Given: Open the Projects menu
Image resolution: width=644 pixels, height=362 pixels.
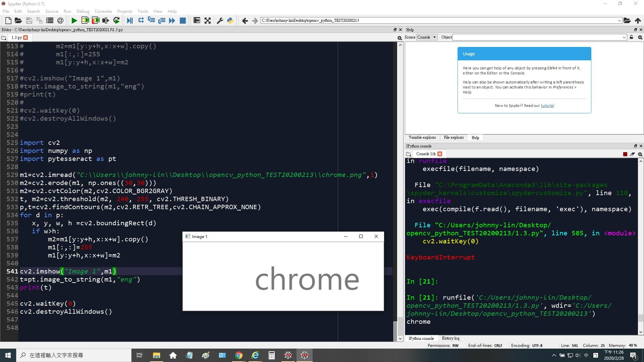Looking at the screenshot, I should point(124,11).
